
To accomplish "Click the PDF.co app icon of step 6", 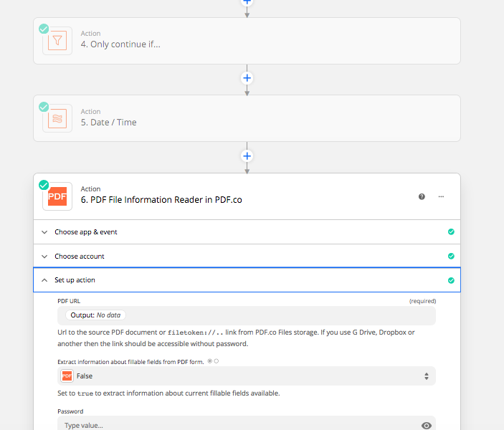I will click(57, 196).
